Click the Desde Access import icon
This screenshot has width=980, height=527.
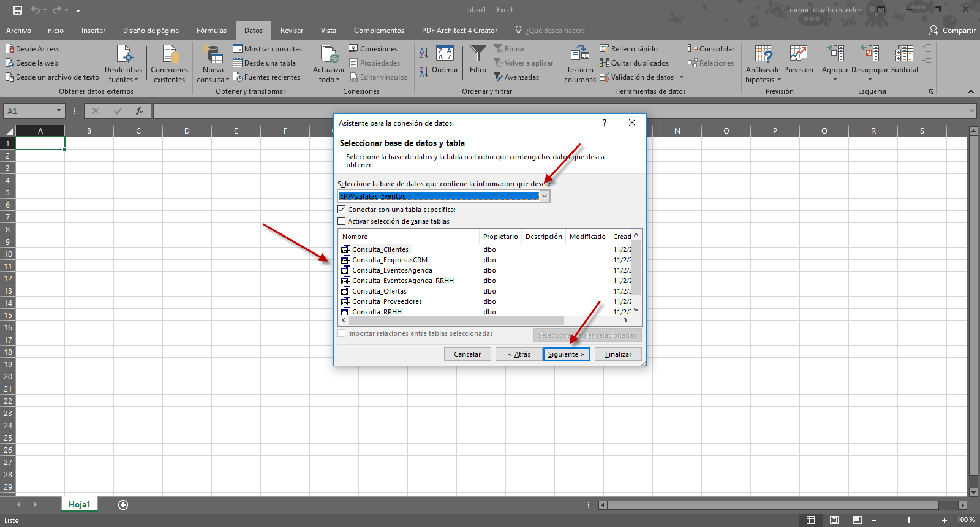10,49
